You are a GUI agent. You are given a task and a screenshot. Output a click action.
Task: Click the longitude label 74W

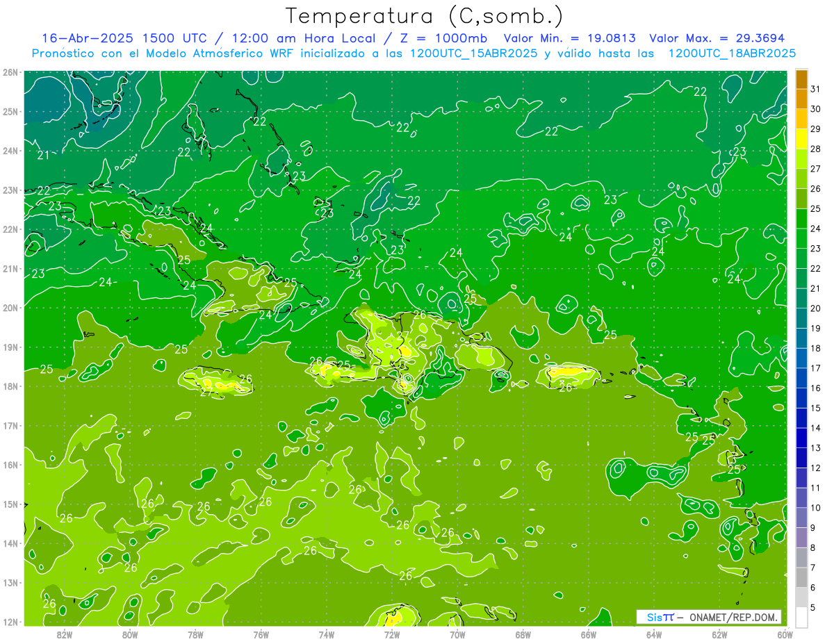327,635
